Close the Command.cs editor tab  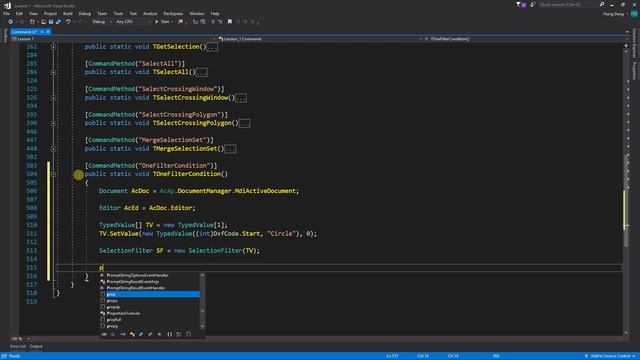(48, 32)
